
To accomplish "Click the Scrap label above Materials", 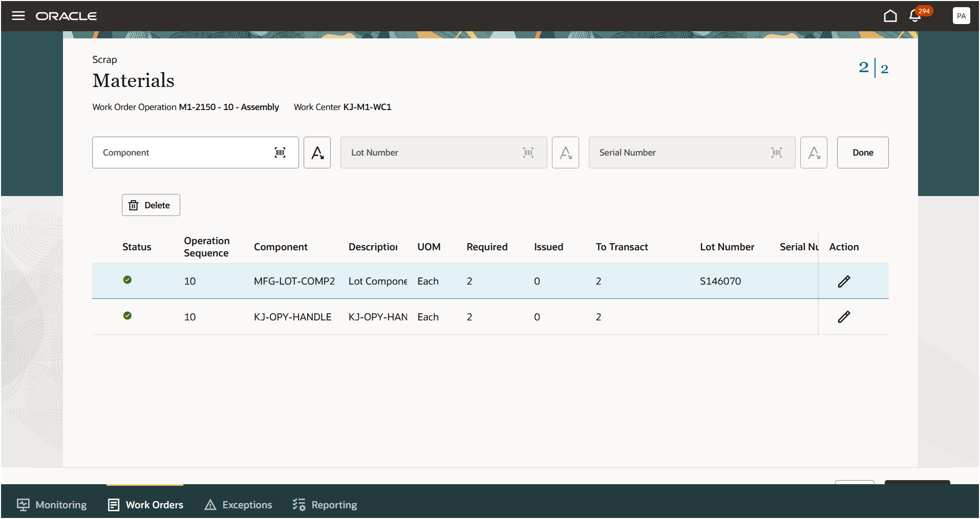I will click(x=104, y=59).
